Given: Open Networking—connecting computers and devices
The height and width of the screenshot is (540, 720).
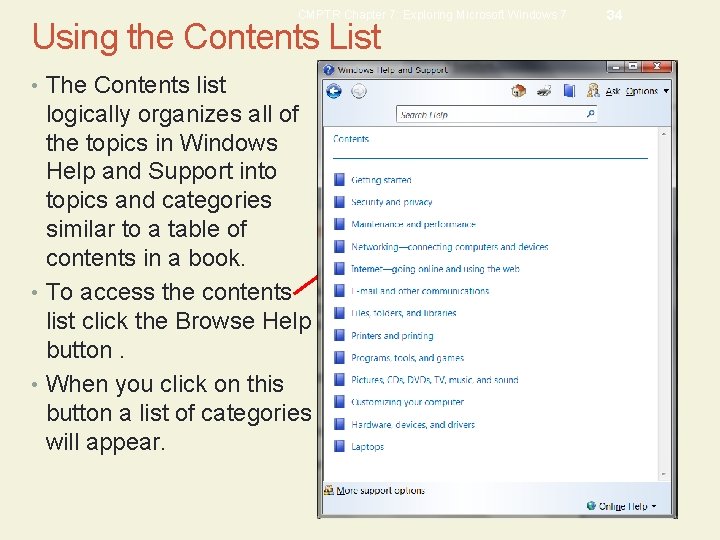Looking at the screenshot, I should [x=450, y=247].
